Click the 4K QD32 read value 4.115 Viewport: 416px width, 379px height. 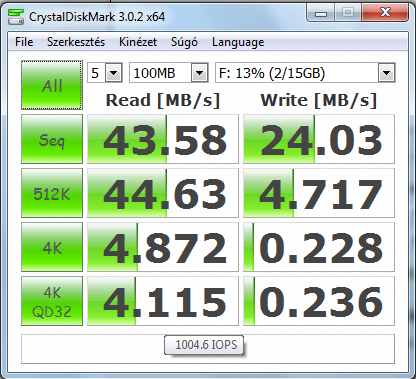tap(163, 301)
